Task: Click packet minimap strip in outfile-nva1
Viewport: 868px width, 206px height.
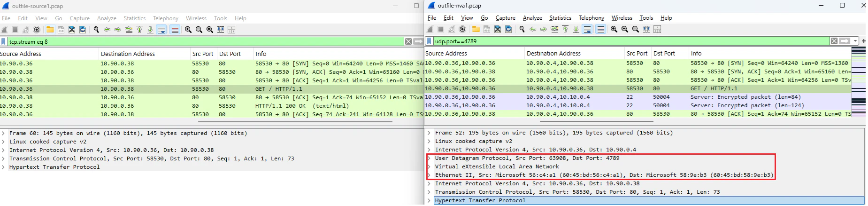Action: [x=859, y=81]
